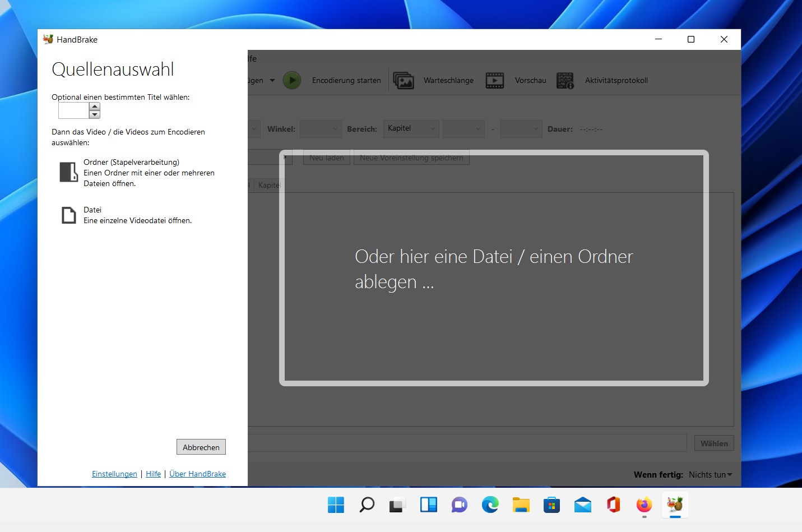Open the Wenn fertig Nichts tun dropdown
This screenshot has height=532, width=802.
710,475
